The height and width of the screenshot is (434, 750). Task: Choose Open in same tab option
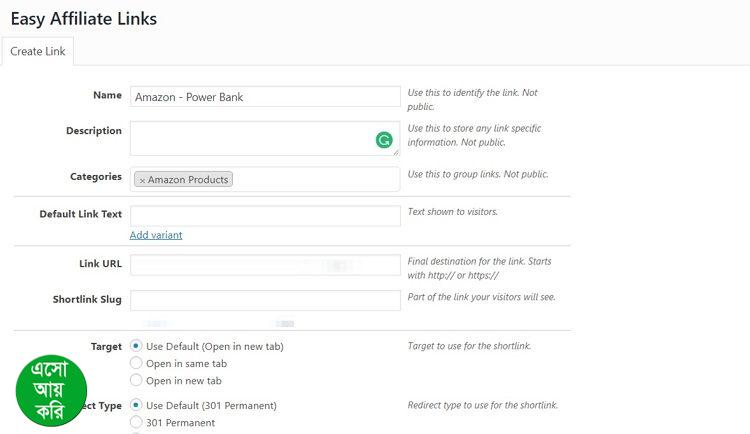click(x=136, y=363)
